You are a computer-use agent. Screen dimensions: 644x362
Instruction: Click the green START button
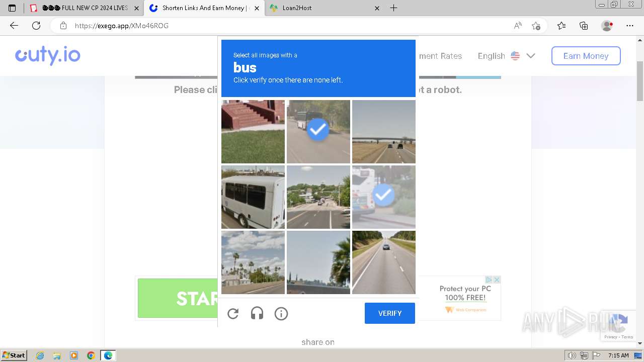178,298
